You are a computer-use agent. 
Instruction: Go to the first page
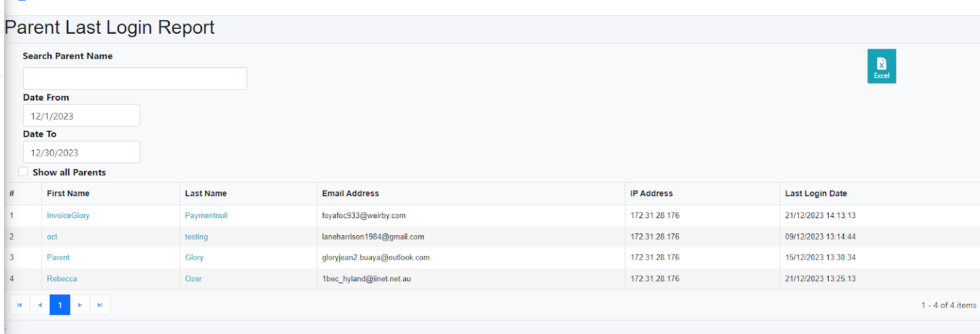click(20, 305)
